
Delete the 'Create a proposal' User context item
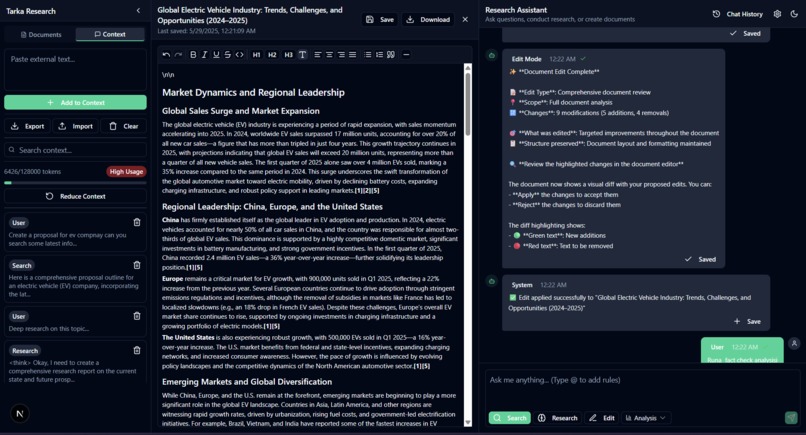point(137,223)
